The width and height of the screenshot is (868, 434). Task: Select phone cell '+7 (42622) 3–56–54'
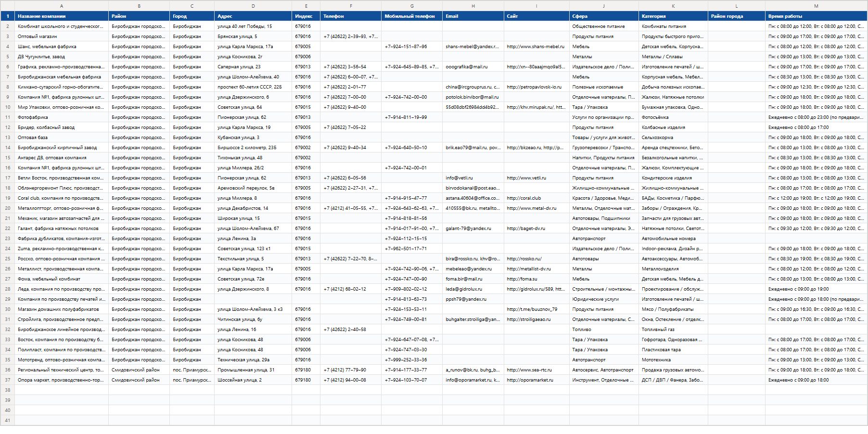(351, 67)
